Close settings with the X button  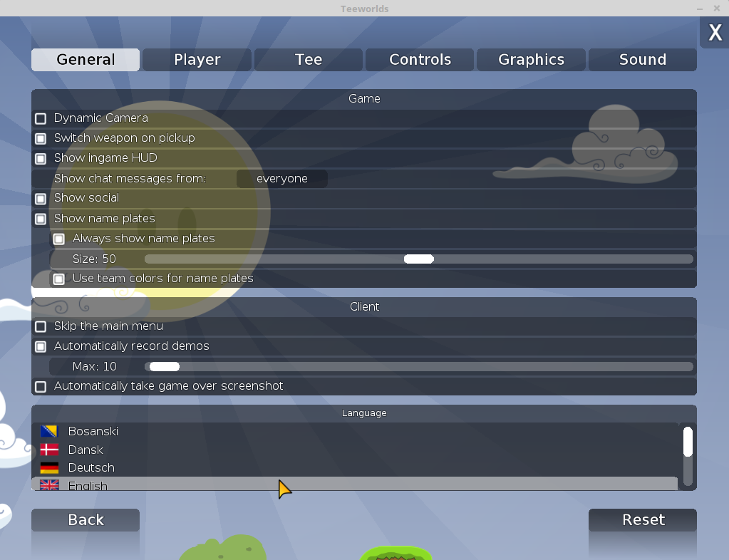coord(715,33)
